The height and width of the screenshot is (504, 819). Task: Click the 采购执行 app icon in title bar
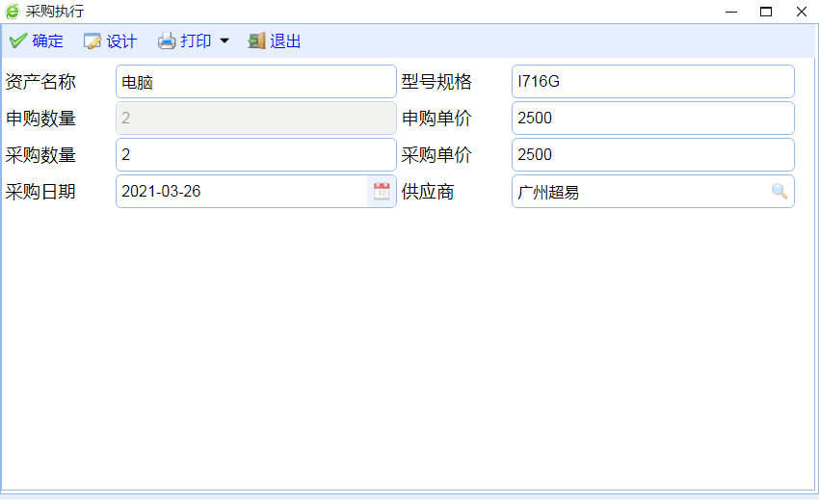[x=13, y=12]
